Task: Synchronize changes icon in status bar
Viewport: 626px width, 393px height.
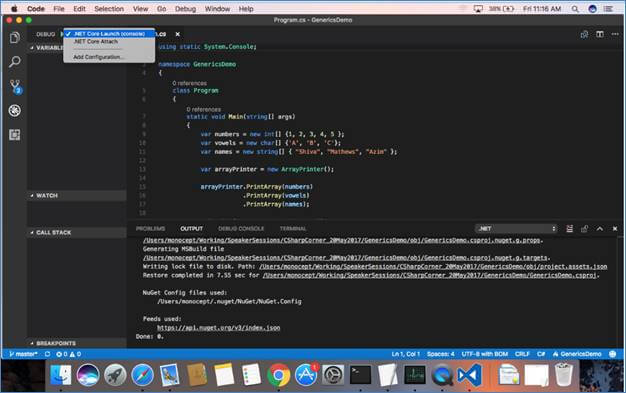Action: (x=48, y=354)
